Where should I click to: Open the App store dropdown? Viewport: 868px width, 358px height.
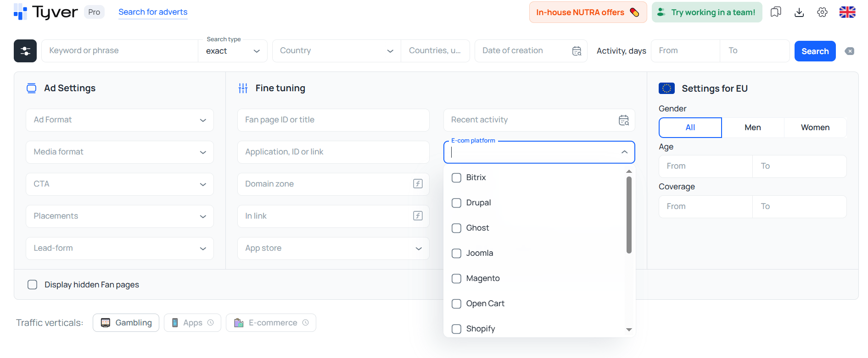click(333, 248)
